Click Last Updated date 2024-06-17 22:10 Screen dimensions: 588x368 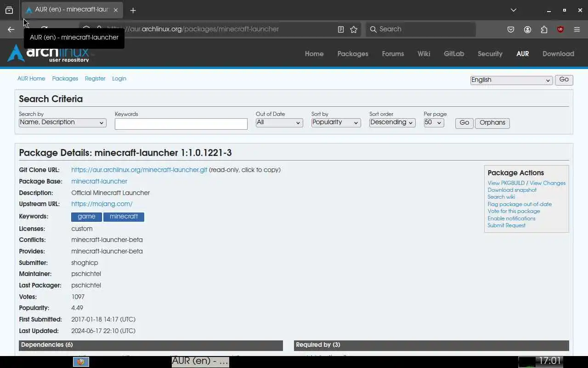click(x=103, y=331)
